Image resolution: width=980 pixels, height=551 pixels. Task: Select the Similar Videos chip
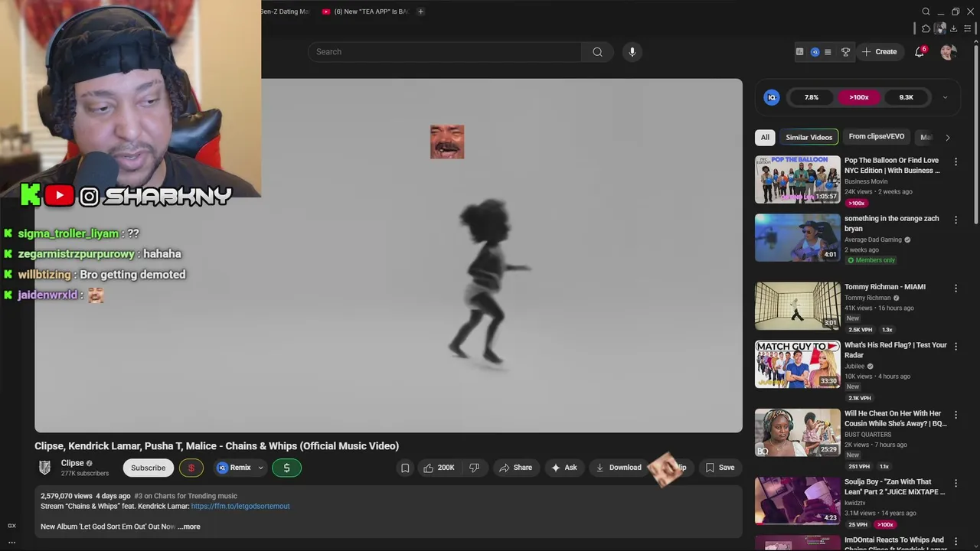(x=808, y=137)
